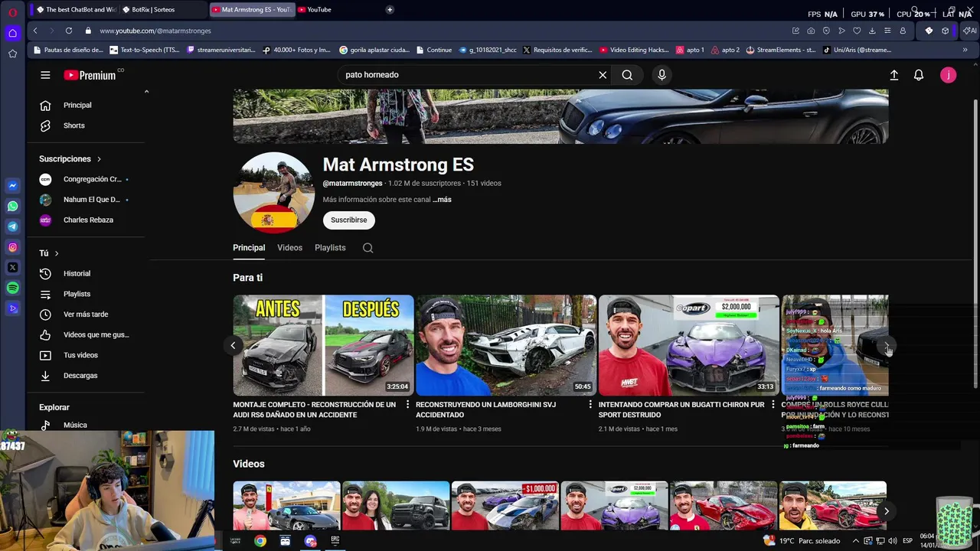Play the purple Bugatti Chiron thumbnail

coord(689,345)
